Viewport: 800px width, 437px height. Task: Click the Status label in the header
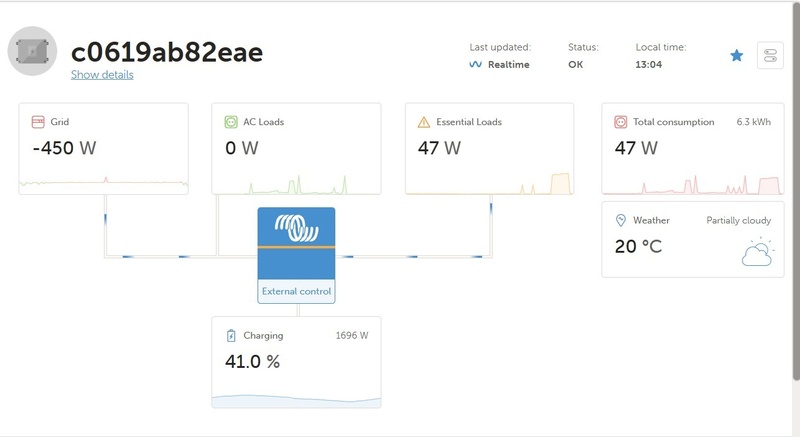coord(583,47)
